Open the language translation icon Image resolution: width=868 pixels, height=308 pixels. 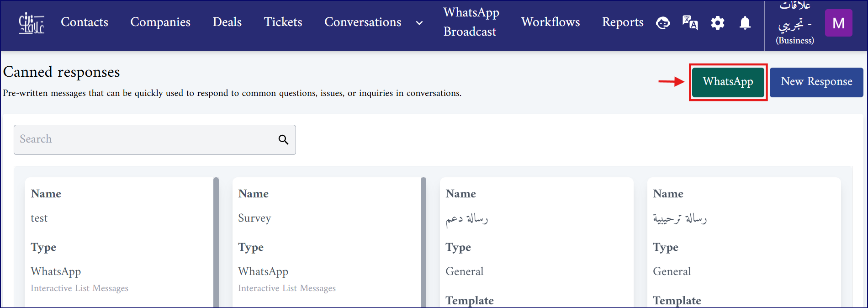coord(690,22)
